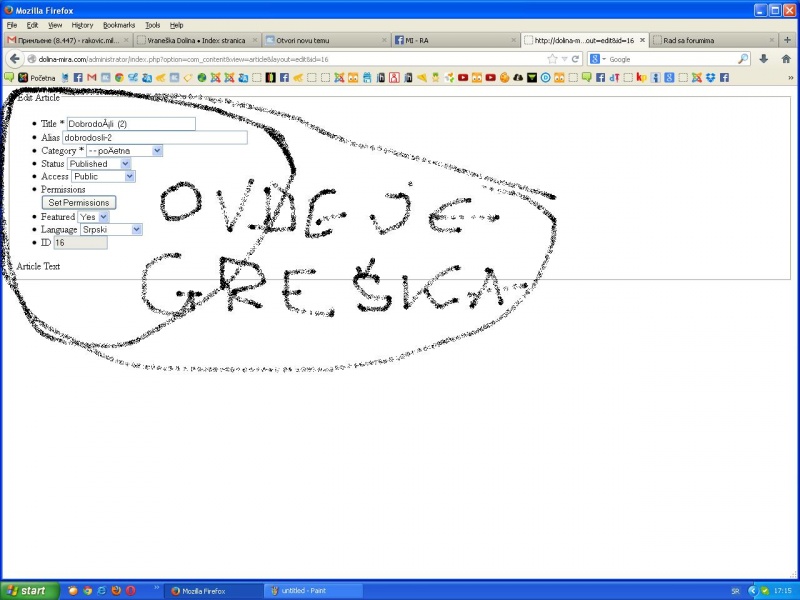This screenshot has height=600, width=800.
Task: Click the page globe icon in URL bar
Action: point(32,59)
